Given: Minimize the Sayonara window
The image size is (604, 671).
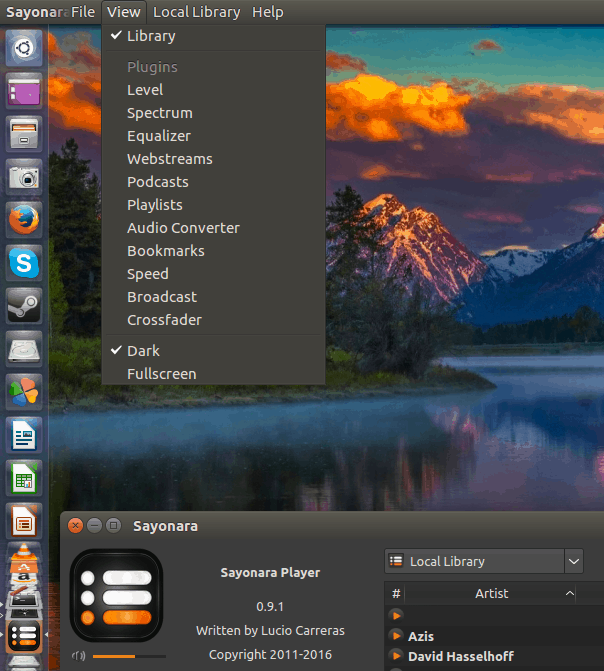Looking at the screenshot, I should click(x=94, y=525).
